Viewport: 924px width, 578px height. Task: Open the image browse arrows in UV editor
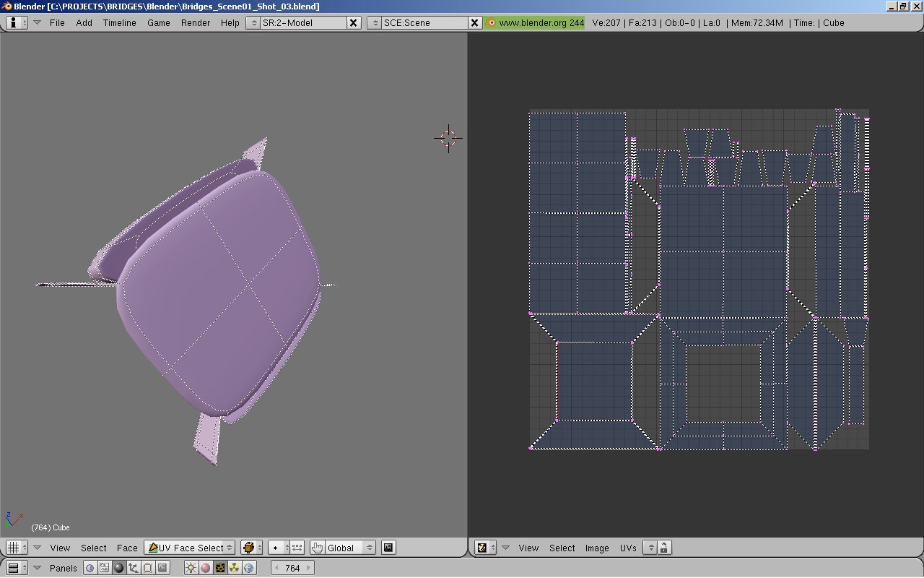coord(650,548)
